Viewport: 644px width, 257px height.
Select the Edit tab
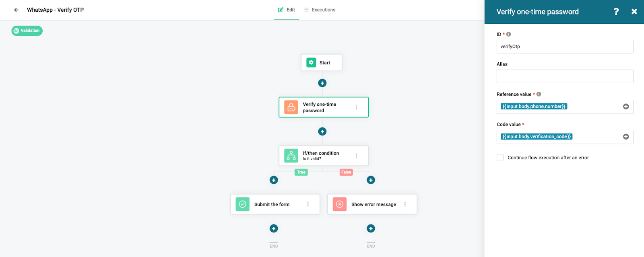(287, 10)
